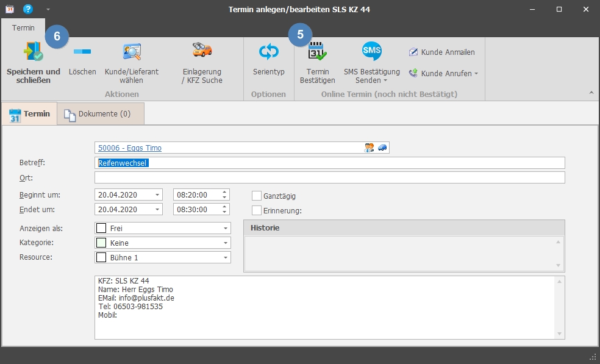Open the Beginnt um date dropdown

[x=157, y=195]
